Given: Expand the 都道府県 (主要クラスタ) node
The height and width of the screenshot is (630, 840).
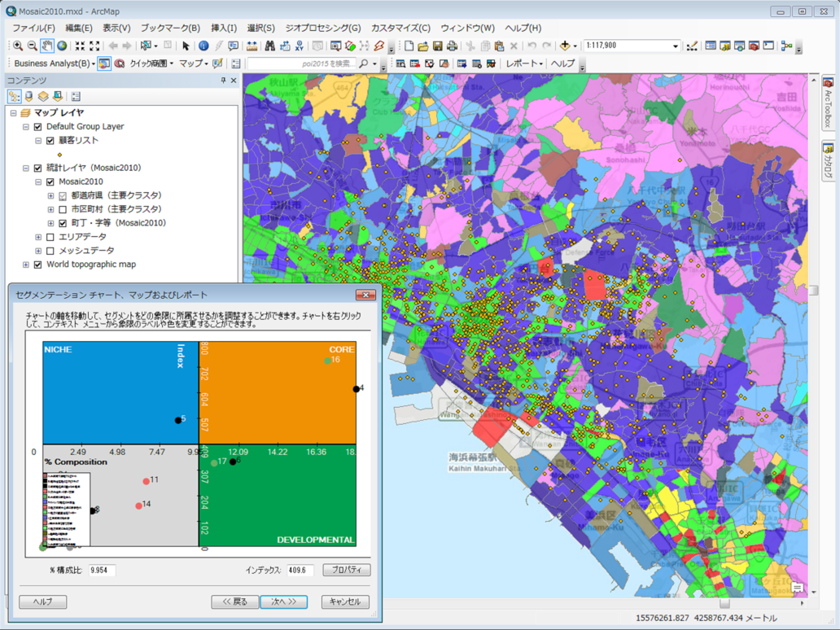Looking at the screenshot, I should [x=50, y=195].
